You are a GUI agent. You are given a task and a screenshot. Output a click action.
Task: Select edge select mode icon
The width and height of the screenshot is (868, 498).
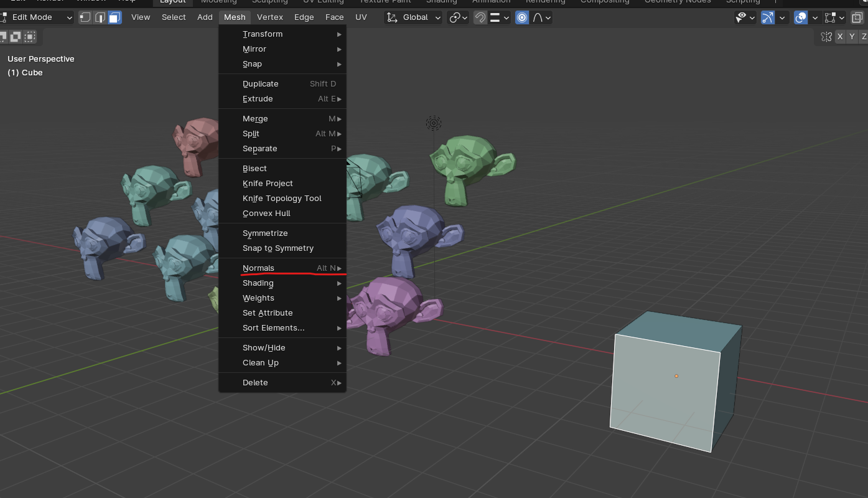(x=100, y=17)
